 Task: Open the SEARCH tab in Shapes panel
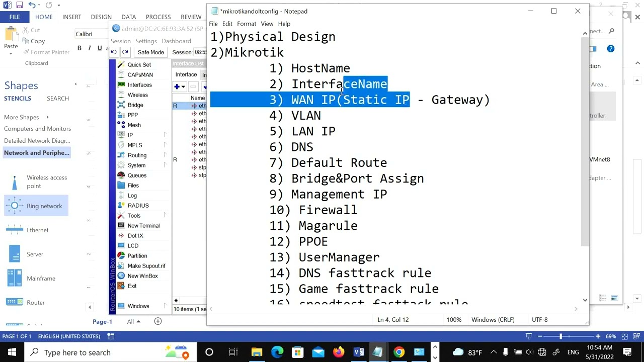pos(58,99)
